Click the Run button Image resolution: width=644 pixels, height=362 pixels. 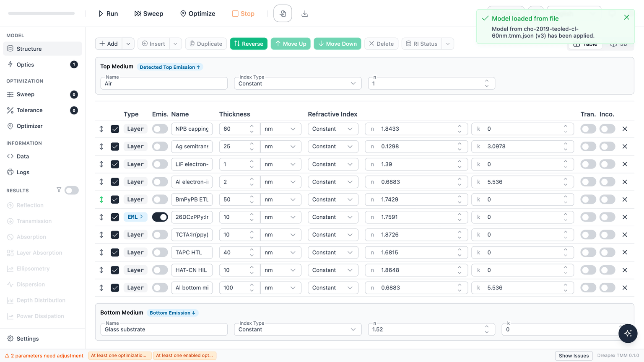[108, 14]
